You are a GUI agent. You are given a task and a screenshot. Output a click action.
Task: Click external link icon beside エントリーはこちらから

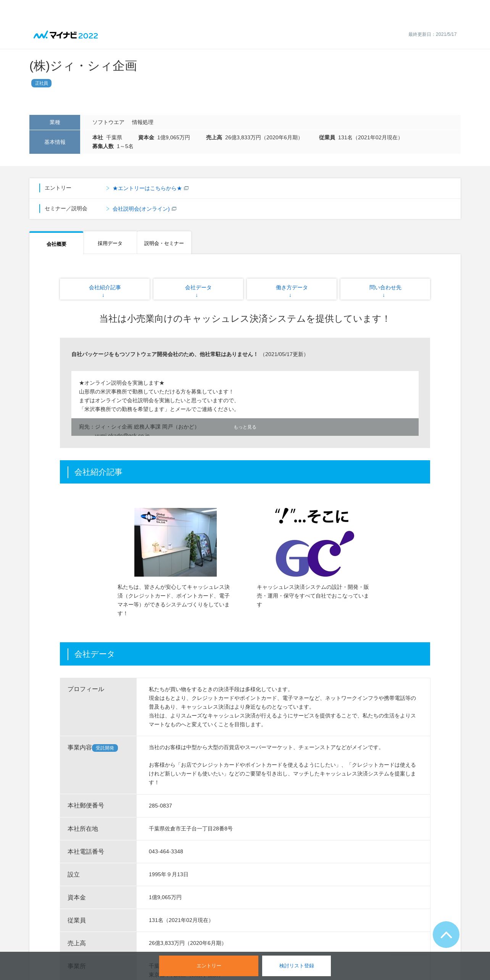(186, 188)
